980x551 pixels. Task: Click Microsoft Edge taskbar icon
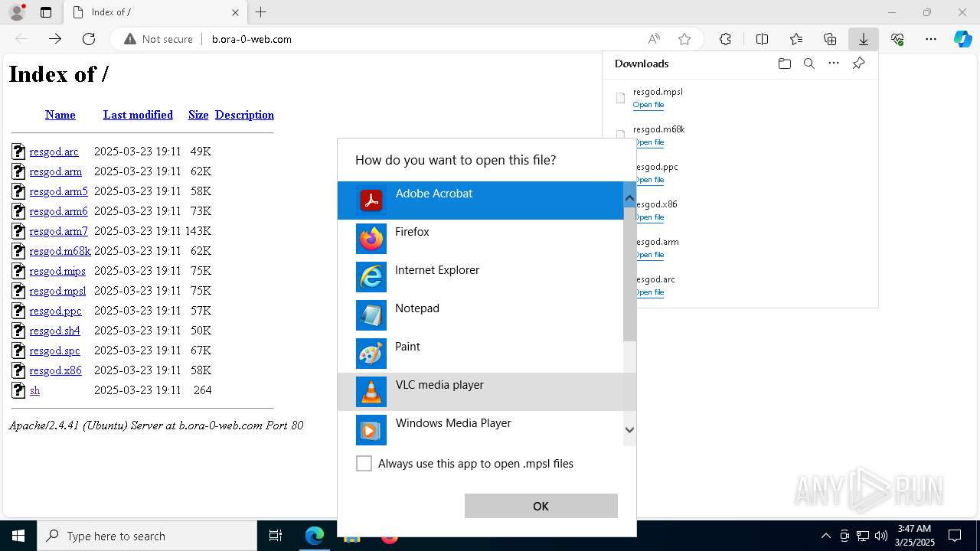coord(315,536)
